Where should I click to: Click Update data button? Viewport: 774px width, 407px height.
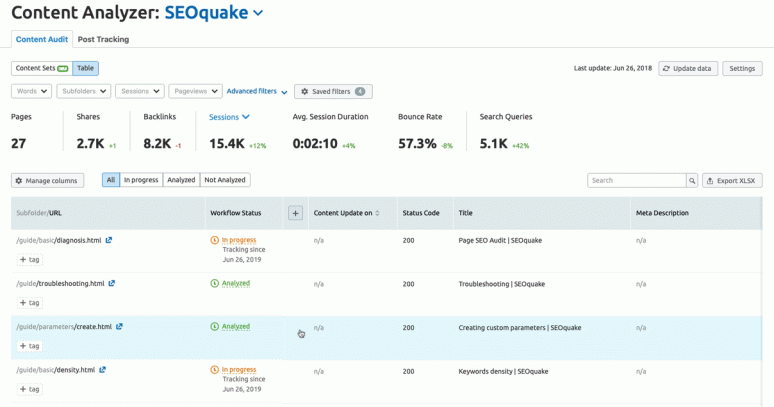(x=688, y=69)
